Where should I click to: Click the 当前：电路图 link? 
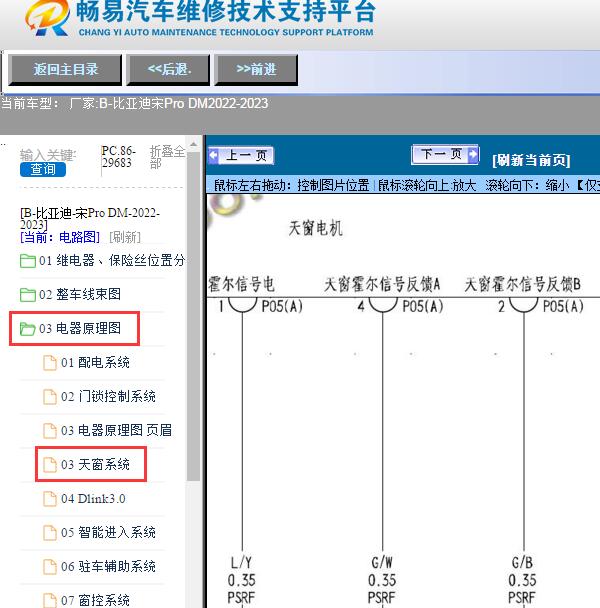click(60, 237)
